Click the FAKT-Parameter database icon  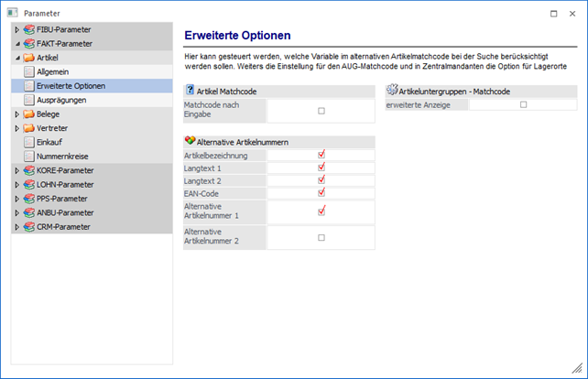point(28,44)
